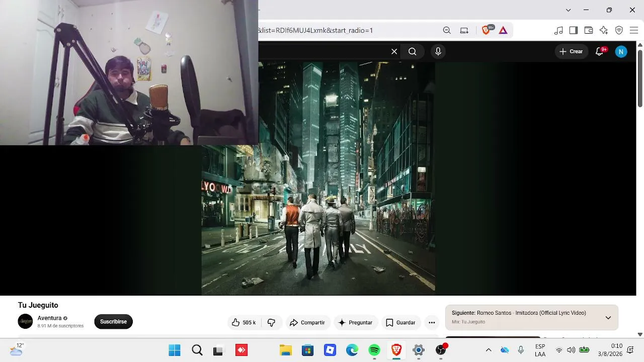Viewport: 644px width, 362px height.
Task: Click the scrollbar down arrow
Action: point(640,334)
